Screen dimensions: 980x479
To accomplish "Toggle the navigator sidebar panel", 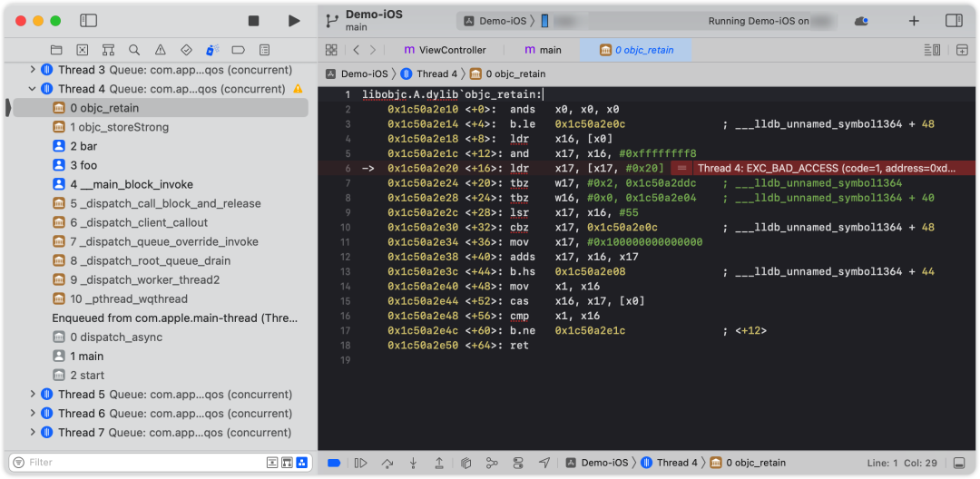I will click(88, 21).
